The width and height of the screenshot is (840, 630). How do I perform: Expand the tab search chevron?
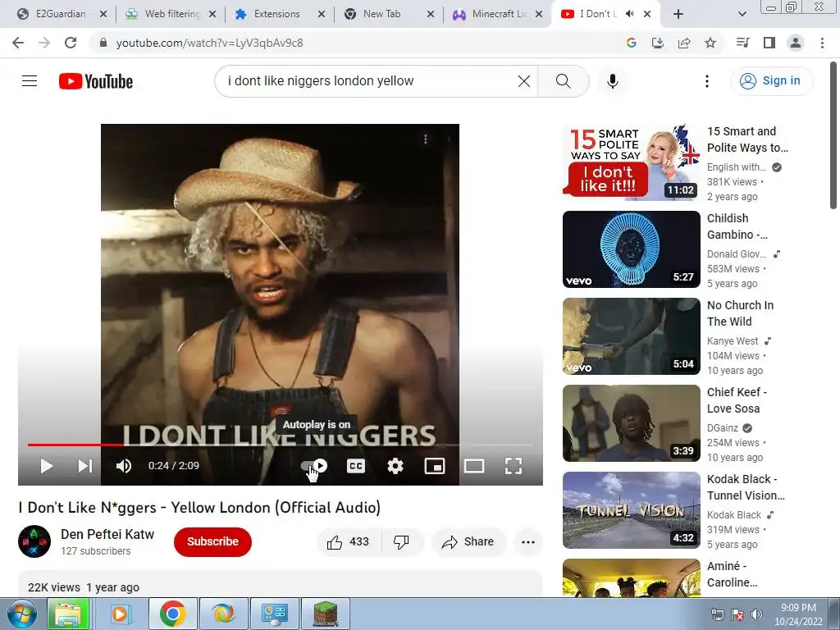coord(742,15)
